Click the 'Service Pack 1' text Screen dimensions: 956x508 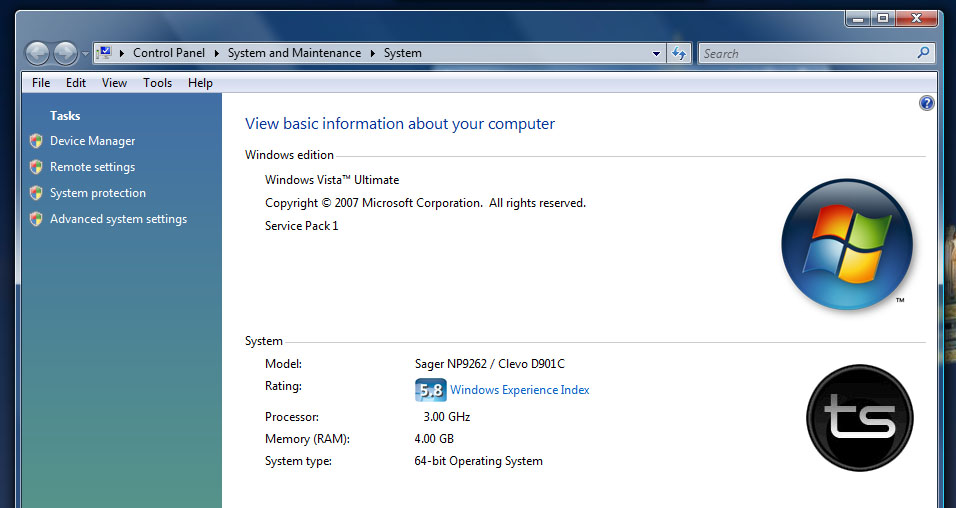point(301,226)
